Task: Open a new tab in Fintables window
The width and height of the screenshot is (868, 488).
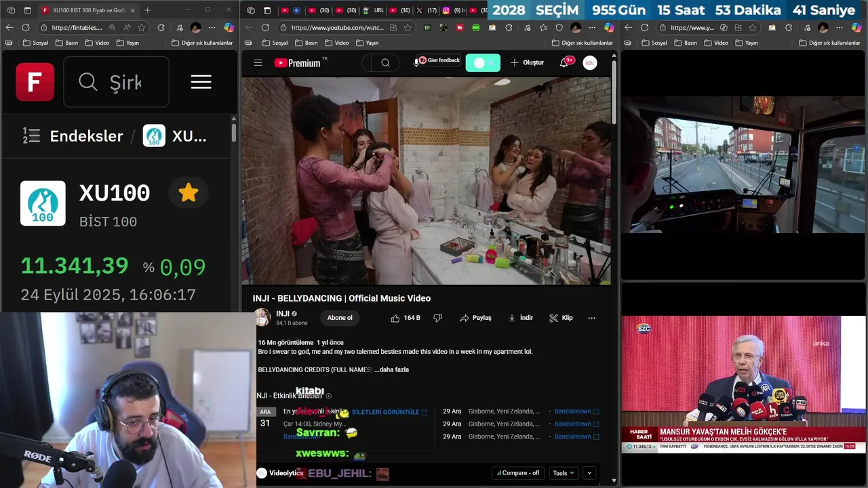Action: [148, 10]
